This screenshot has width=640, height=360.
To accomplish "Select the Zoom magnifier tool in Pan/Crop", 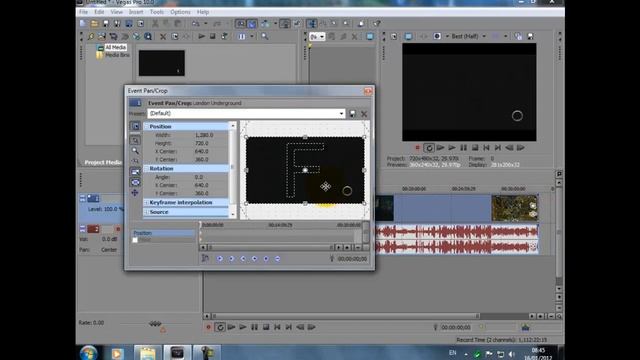I will (135, 151).
